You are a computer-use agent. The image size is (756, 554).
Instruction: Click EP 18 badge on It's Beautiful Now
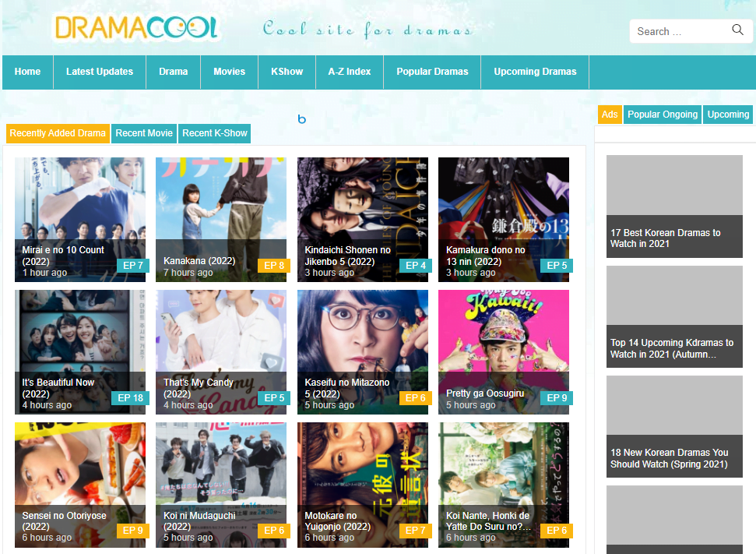[131, 398]
